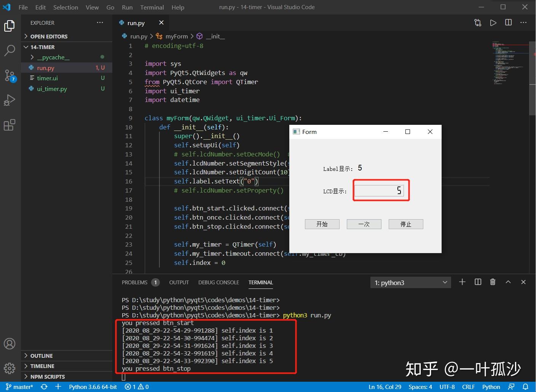Toggle panel maximize with the chevron icon
Viewport: 536px width, 392px height.
[508, 282]
